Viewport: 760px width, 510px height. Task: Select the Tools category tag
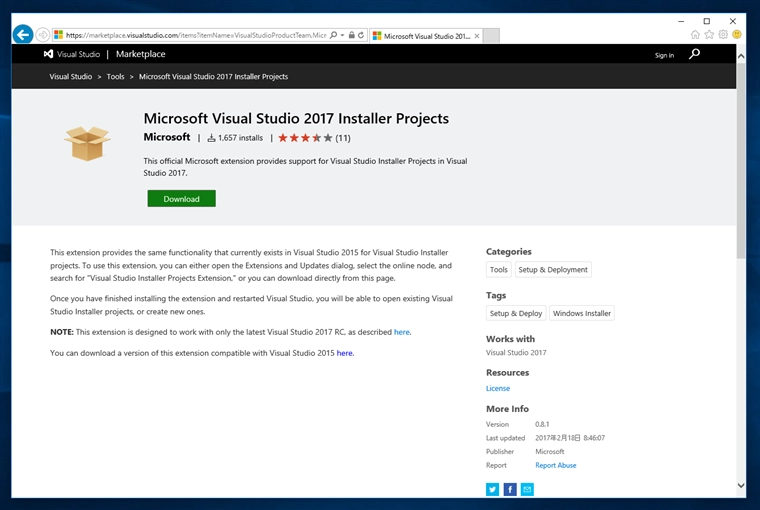click(x=499, y=270)
